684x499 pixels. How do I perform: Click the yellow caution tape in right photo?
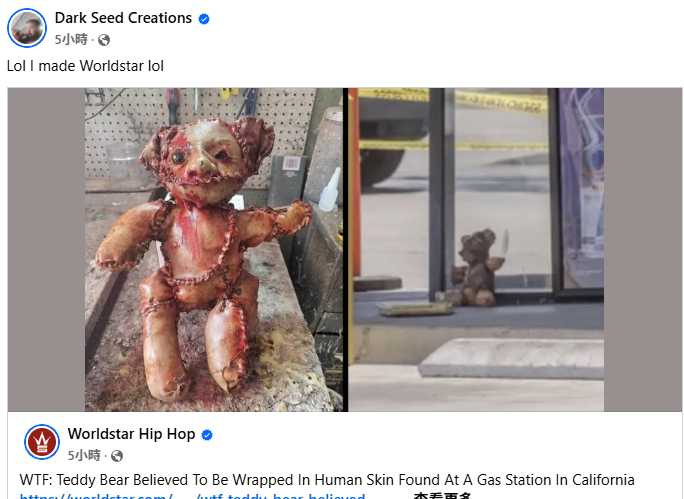(x=454, y=99)
